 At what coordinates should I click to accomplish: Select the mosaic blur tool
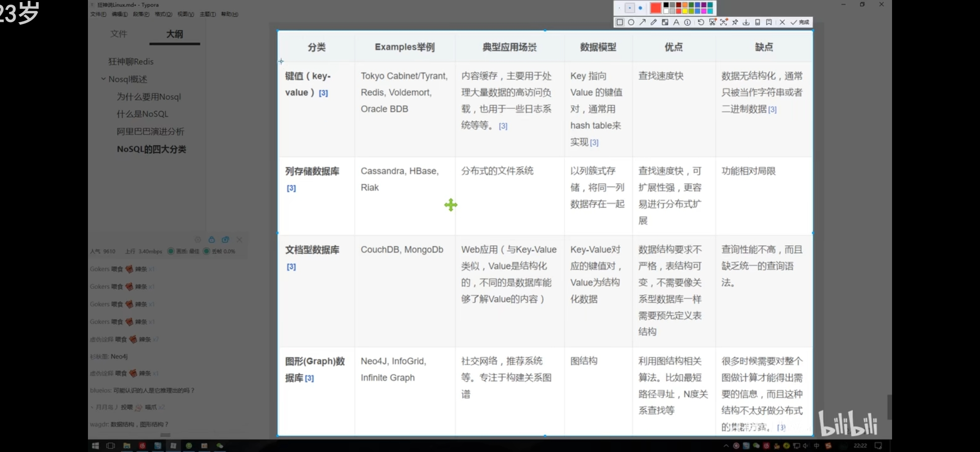665,22
